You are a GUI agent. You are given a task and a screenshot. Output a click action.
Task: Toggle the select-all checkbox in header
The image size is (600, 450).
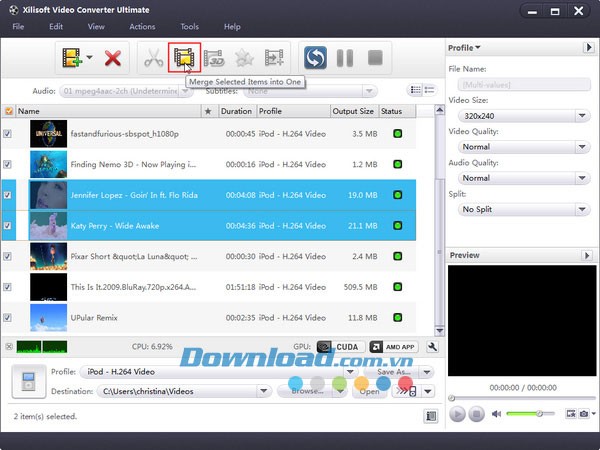click(x=8, y=111)
